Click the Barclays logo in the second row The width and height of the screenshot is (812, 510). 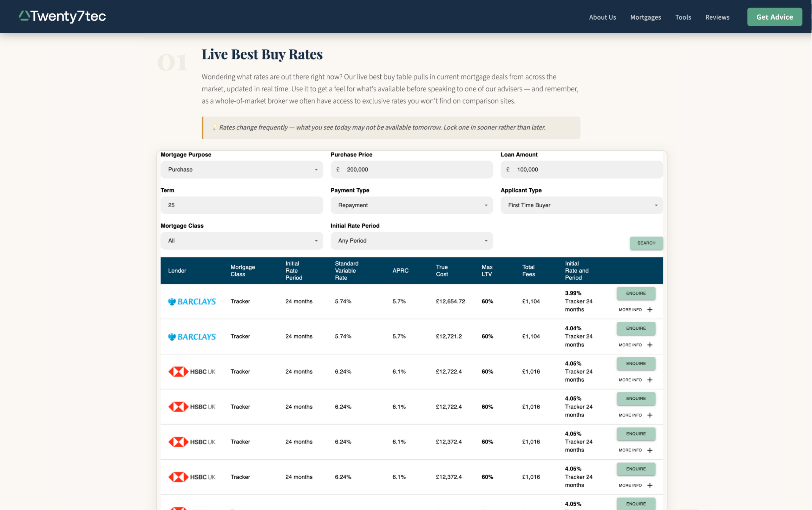192,336
